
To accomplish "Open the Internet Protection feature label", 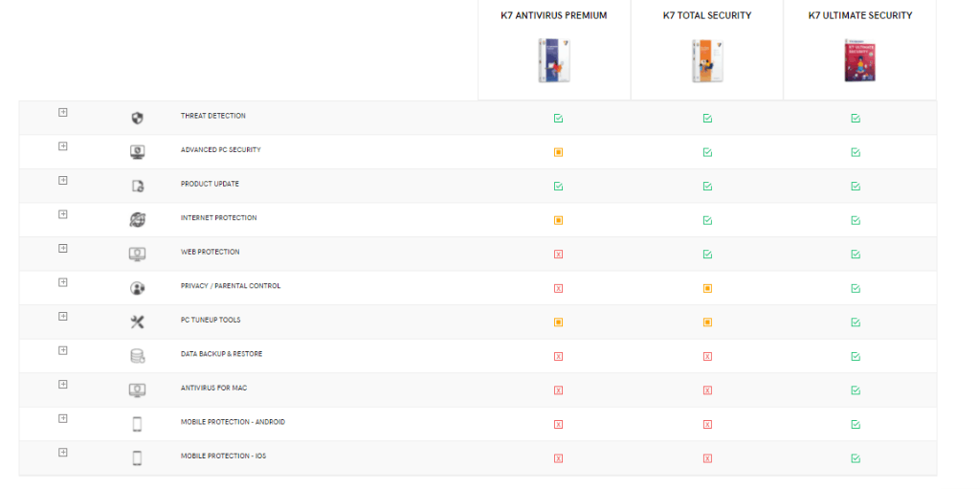I will point(218,218).
